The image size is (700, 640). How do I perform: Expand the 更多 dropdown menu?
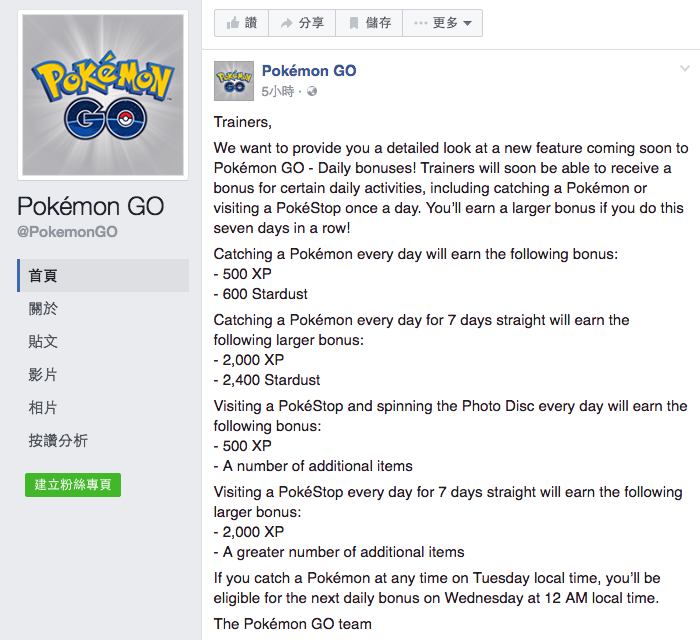point(444,23)
